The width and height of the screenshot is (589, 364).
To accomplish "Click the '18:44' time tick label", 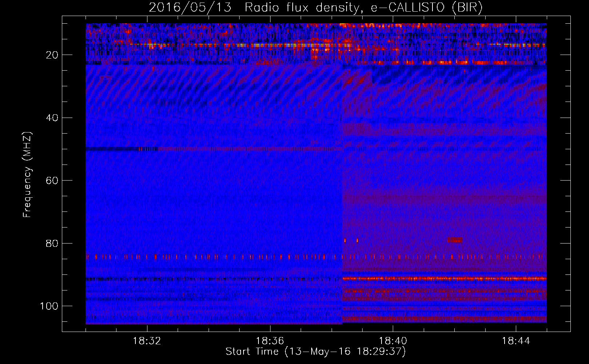I will point(516,341).
